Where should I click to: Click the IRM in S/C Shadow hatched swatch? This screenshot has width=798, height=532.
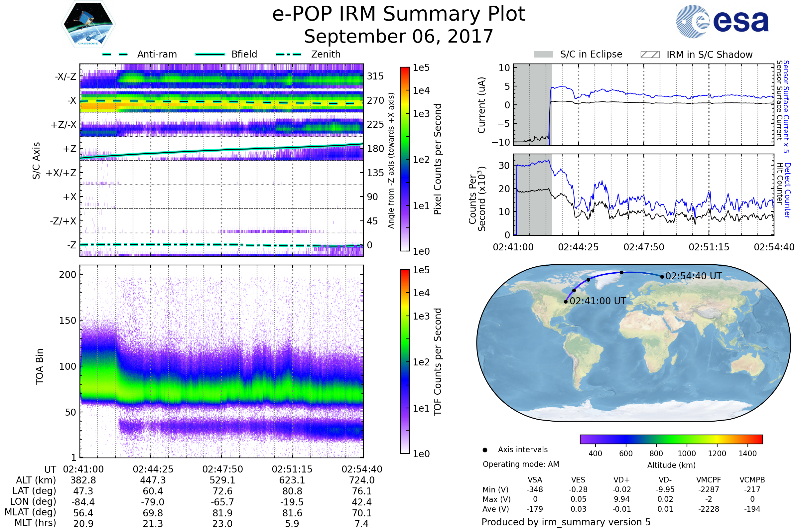pyautogui.click(x=650, y=55)
